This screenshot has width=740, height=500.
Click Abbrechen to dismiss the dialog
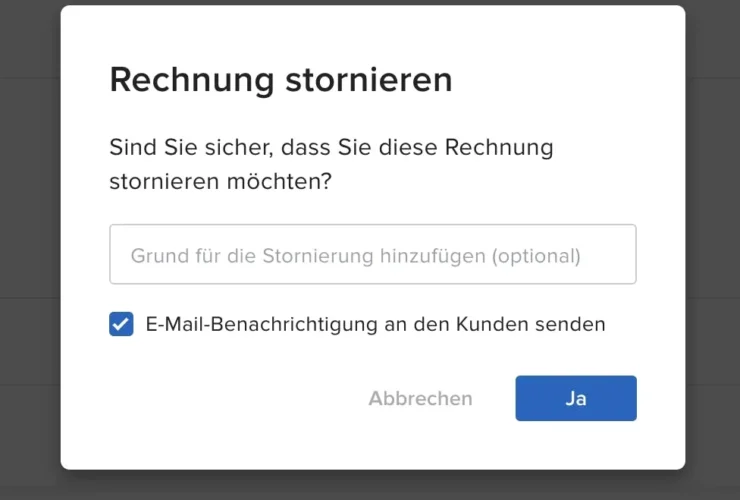point(420,398)
